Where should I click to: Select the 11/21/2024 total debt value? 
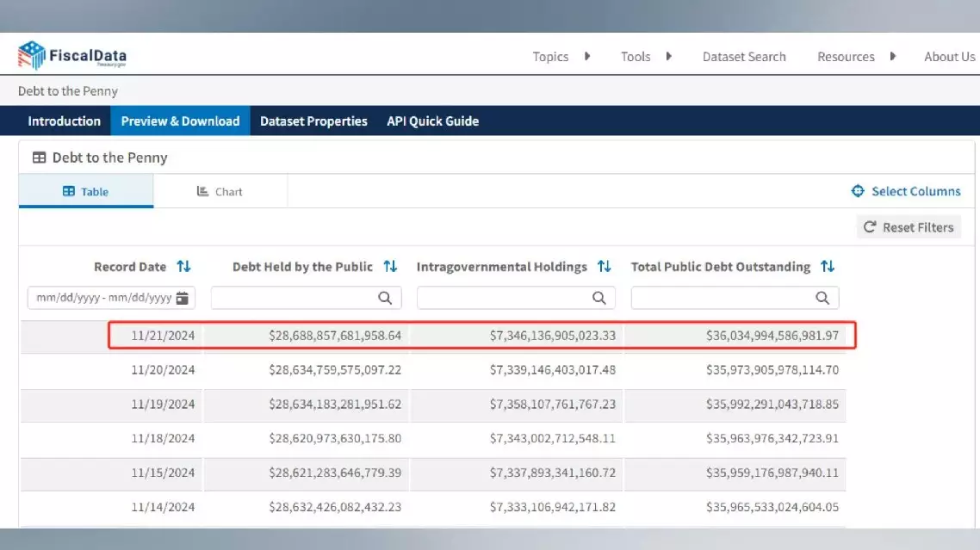point(772,335)
